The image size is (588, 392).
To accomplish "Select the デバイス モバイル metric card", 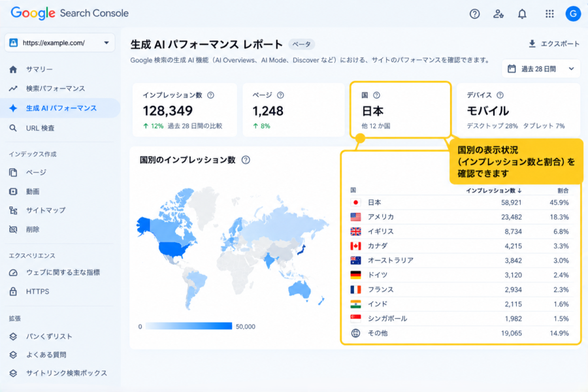I will 518,110.
